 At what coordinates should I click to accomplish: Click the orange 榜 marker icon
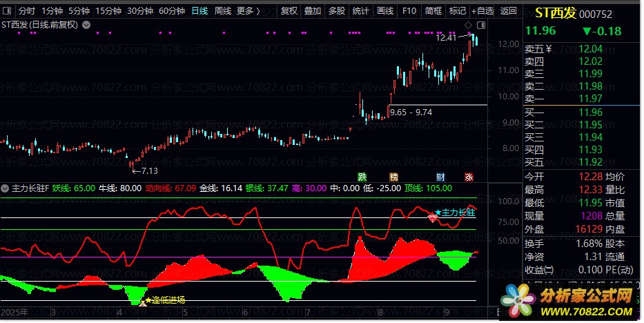[393, 177]
